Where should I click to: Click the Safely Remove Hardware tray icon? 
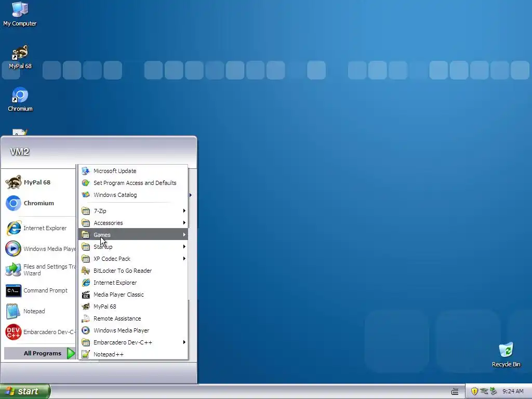[494, 391]
